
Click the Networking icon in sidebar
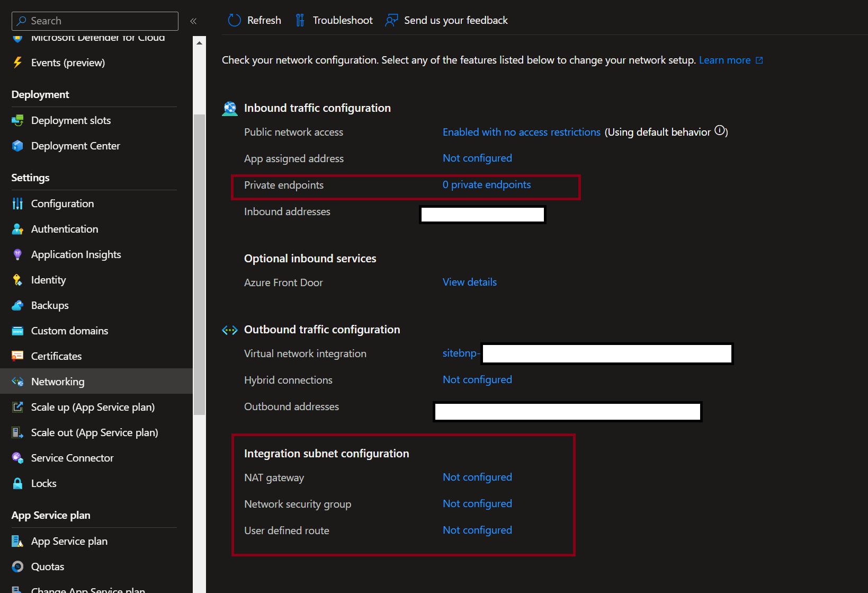[x=17, y=382]
